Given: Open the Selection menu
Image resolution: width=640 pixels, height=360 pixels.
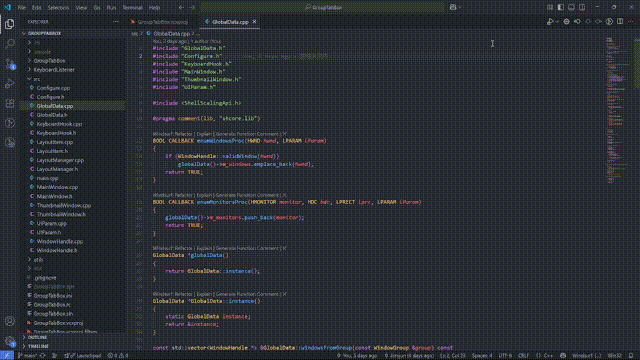Looking at the screenshot, I should 58,7.
